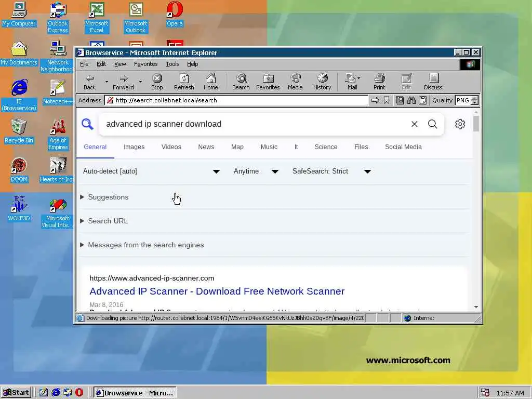Open the Tools menu

(x=172, y=64)
